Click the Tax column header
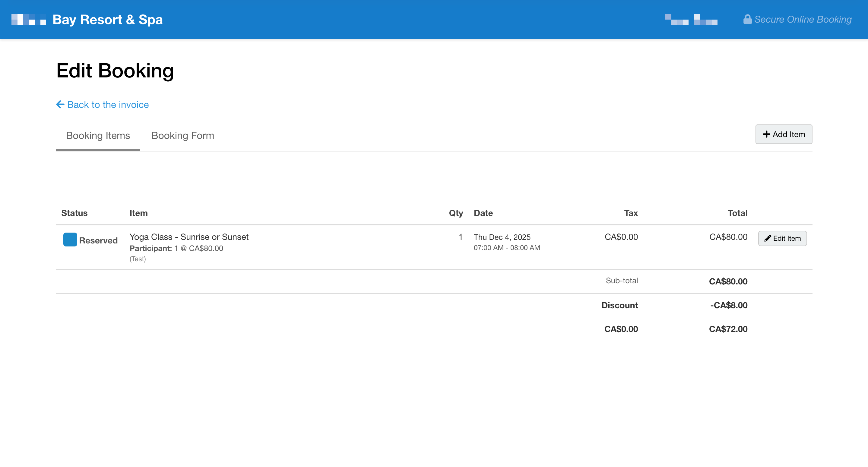The height and width of the screenshot is (467, 868). [631, 213]
